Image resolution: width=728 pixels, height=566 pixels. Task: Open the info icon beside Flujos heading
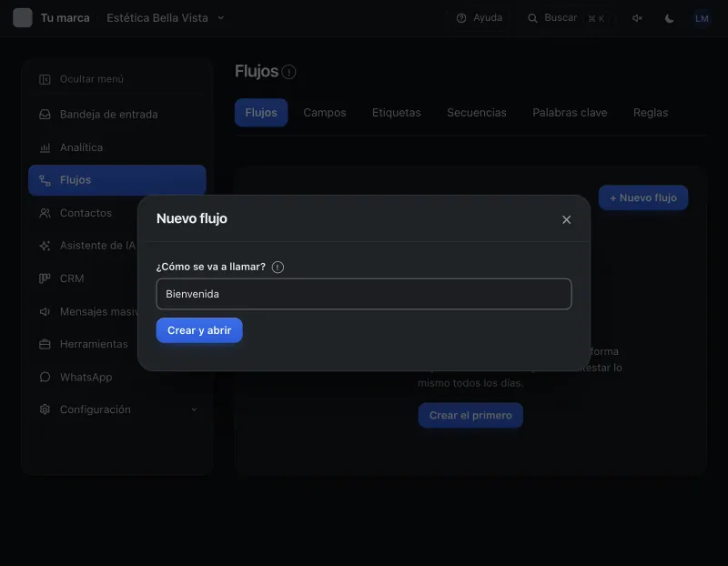(288, 72)
